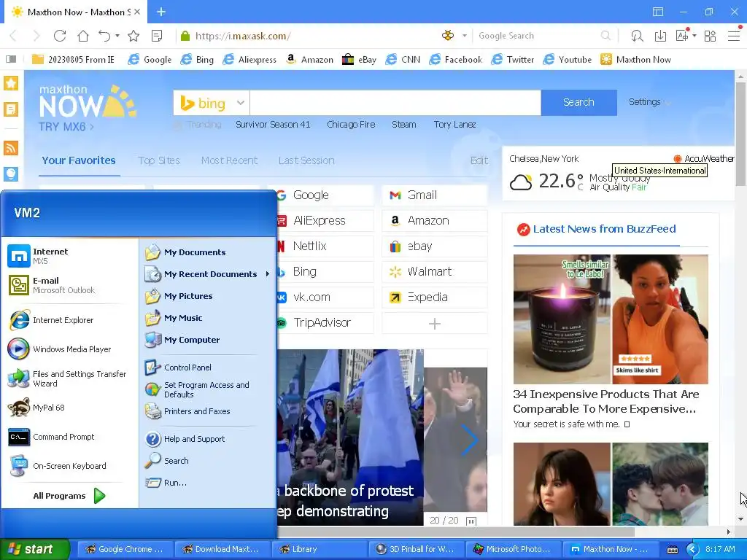
Task: Open the downloads arrow icon in toolbar
Action: (x=660, y=36)
